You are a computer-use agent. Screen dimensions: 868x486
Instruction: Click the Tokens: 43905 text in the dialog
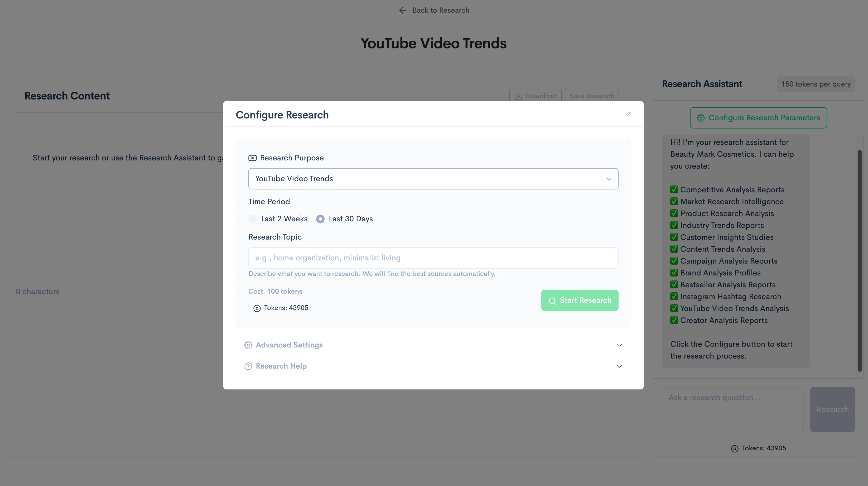286,308
